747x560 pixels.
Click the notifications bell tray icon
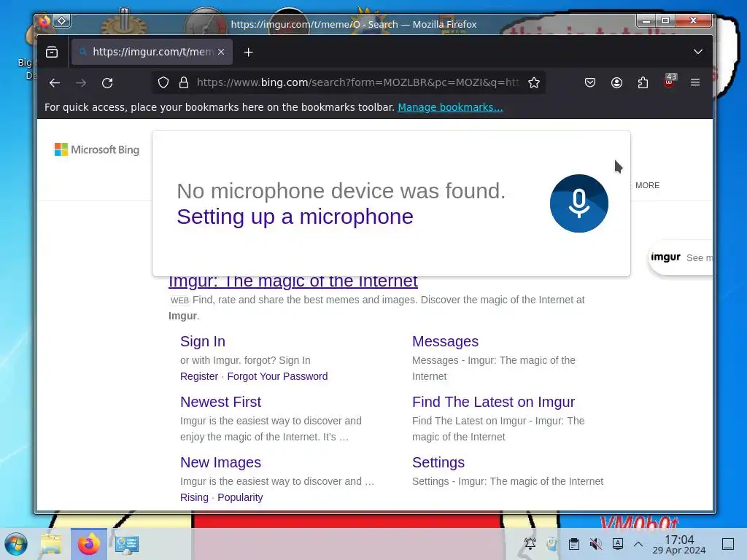tap(530, 543)
